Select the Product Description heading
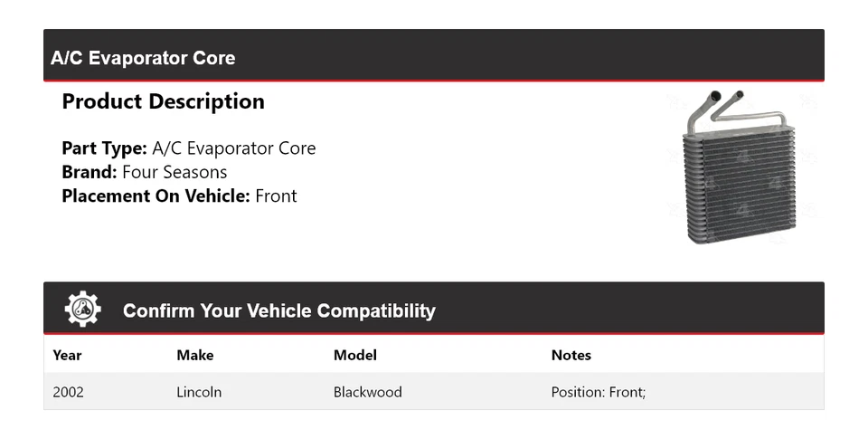This screenshot has height=439, width=868. 163,101
